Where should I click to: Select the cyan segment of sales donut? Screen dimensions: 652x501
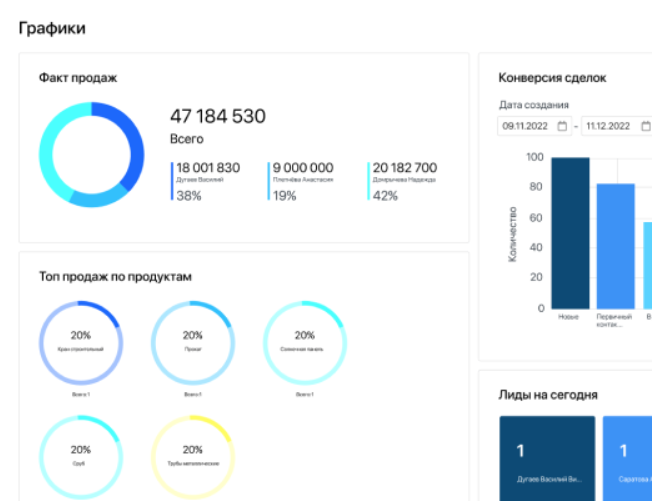[x=54, y=146]
